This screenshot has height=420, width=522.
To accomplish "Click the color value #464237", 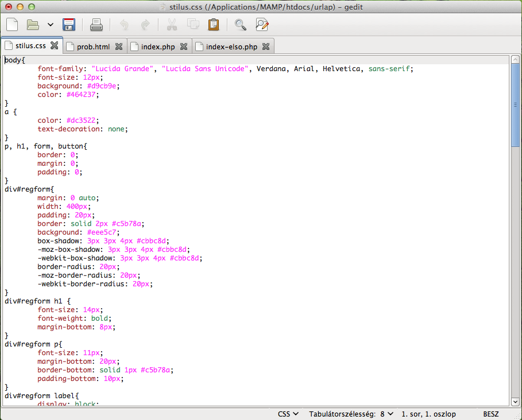I will (x=81, y=95).
